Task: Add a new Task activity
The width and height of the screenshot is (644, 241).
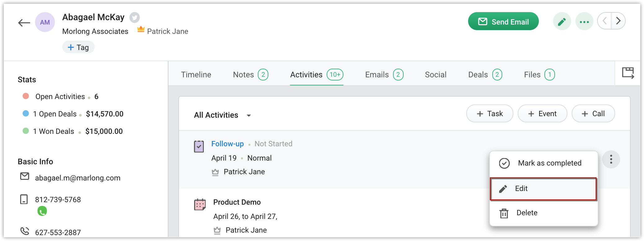Action: click(490, 114)
